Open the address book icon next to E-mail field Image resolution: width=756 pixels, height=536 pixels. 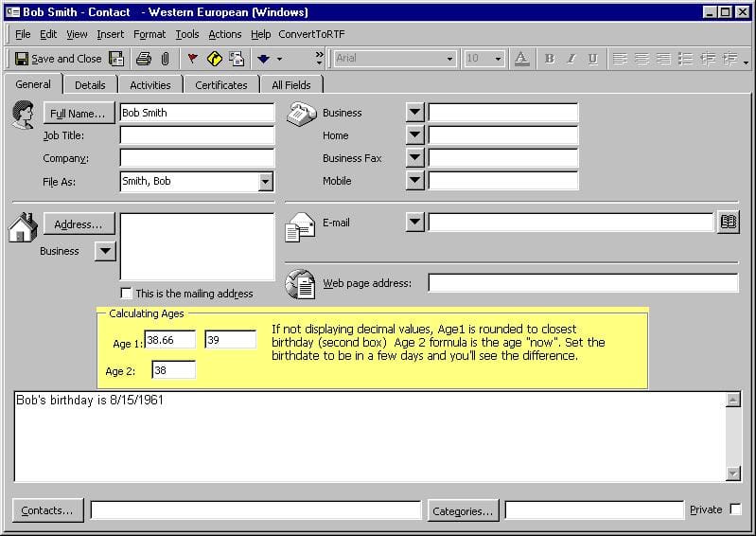(728, 223)
